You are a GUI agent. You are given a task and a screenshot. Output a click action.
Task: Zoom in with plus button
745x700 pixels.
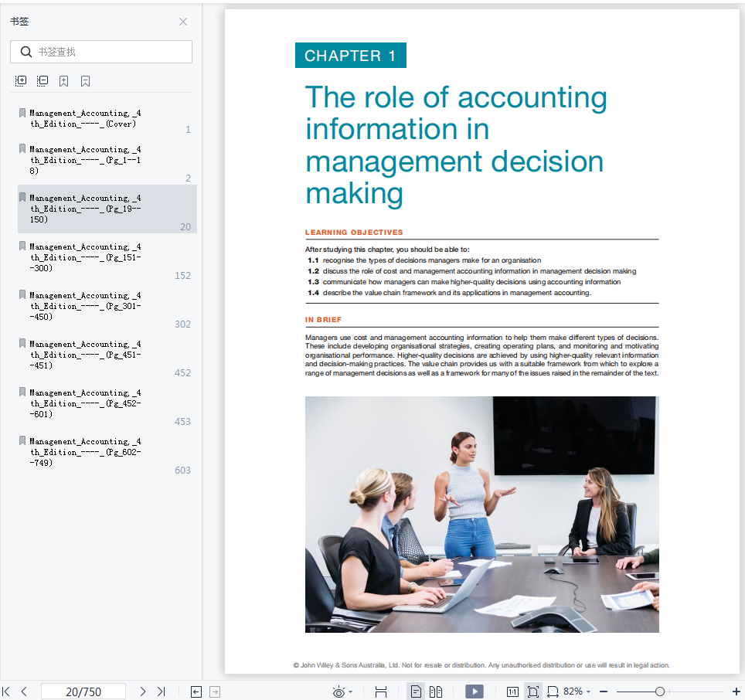coord(736,692)
